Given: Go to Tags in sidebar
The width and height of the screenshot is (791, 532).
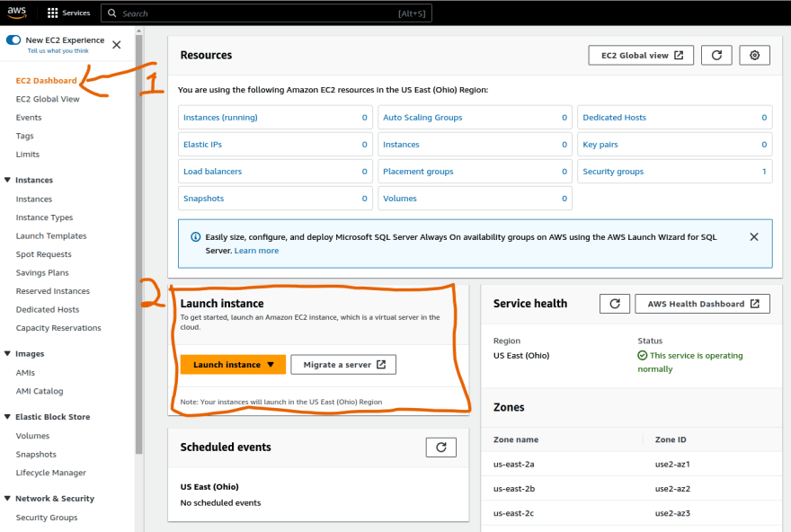Looking at the screenshot, I should tap(25, 136).
